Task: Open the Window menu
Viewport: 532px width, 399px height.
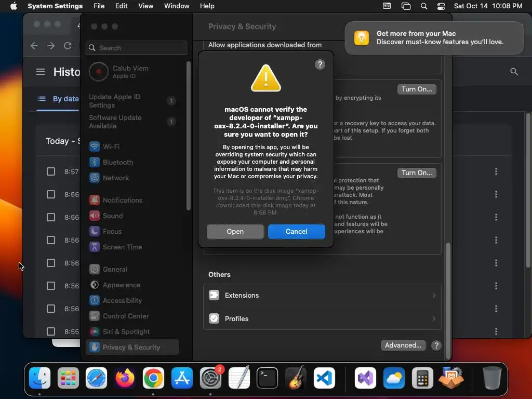Action: (x=177, y=6)
